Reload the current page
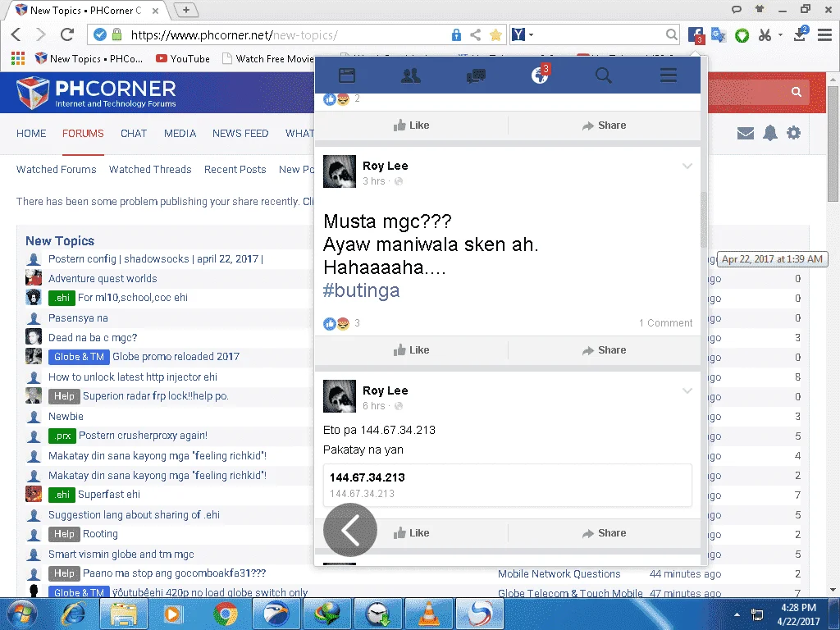 coord(67,34)
